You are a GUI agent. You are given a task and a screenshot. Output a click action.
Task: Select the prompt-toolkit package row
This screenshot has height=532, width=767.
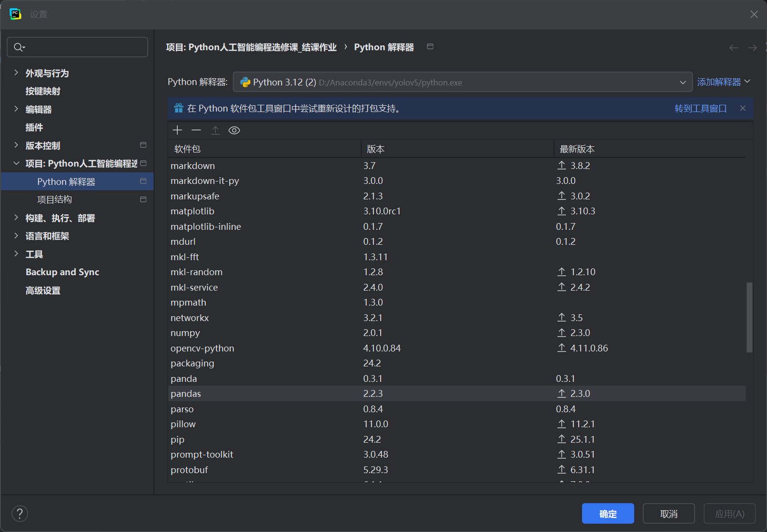click(457, 454)
